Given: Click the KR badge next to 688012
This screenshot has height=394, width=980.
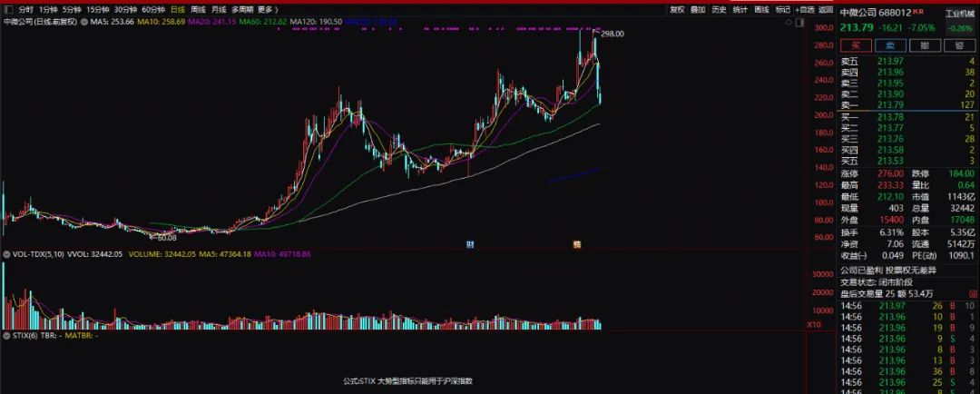Looking at the screenshot, I should [x=918, y=11].
